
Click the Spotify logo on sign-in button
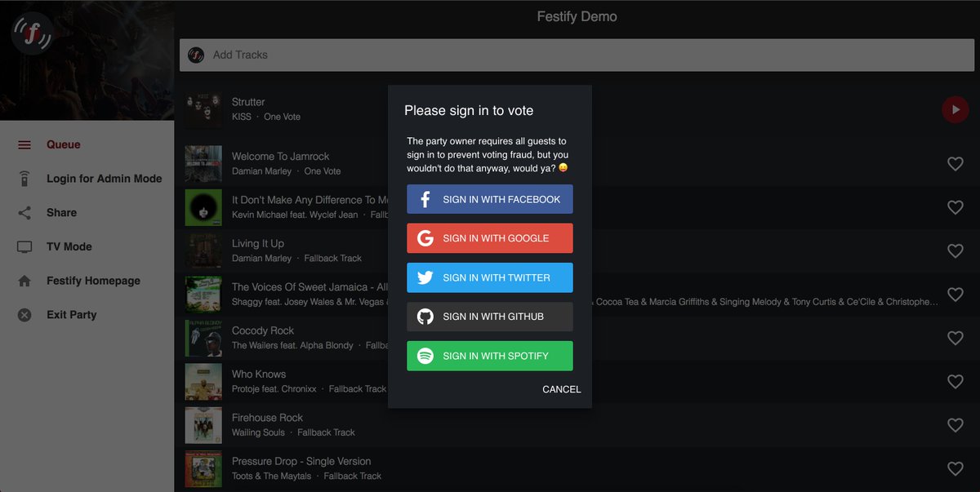pos(425,356)
